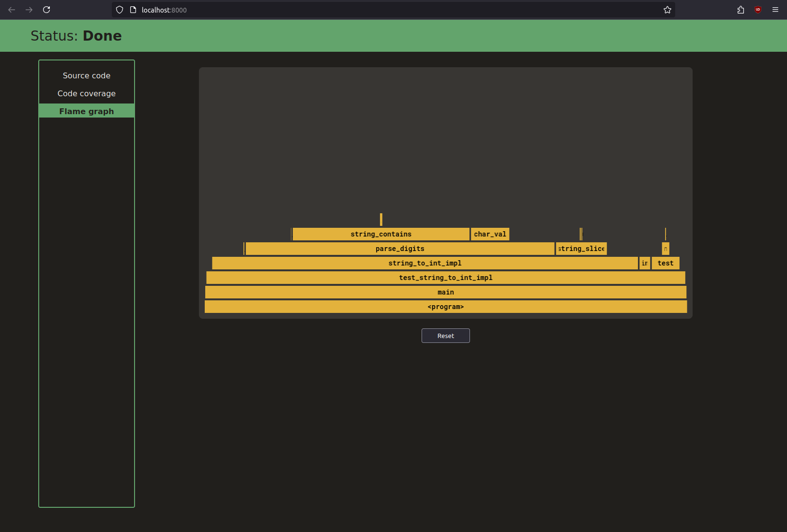Viewport: 787px width, 532px height.
Task: Open the Source code tab
Action: [87, 75]
